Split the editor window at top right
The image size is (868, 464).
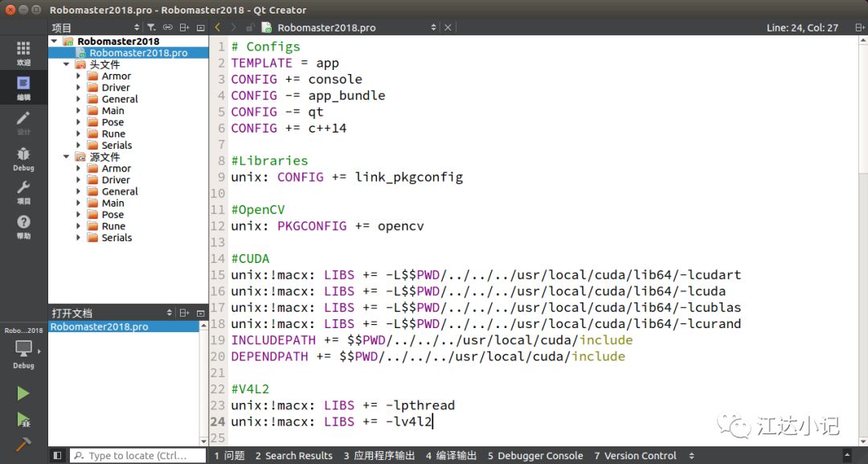tap(860, 27)
